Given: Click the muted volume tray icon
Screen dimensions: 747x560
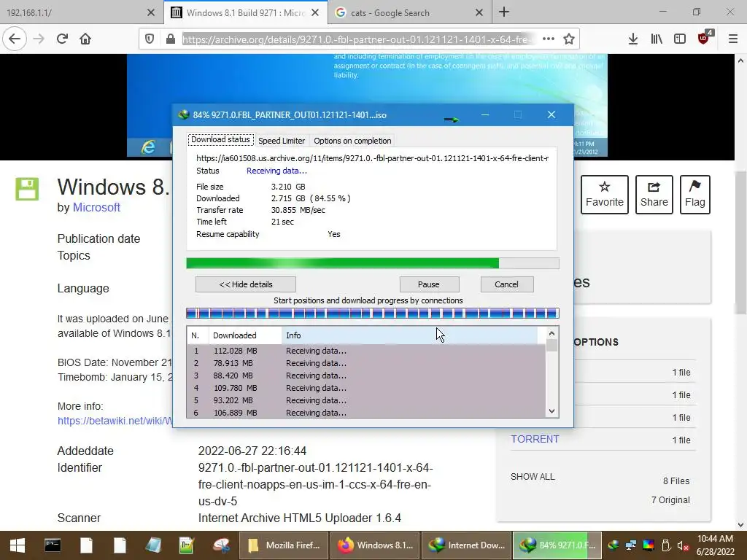Looking at the screenshot, I should click(x=683, y=545).
